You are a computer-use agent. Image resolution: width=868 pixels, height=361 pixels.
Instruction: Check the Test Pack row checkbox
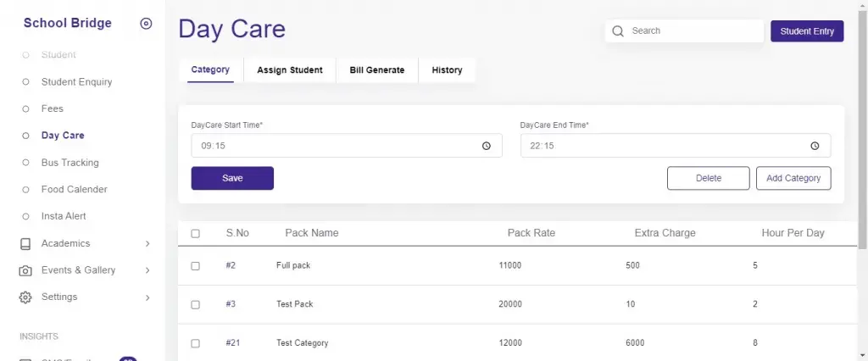coord(196,304)
